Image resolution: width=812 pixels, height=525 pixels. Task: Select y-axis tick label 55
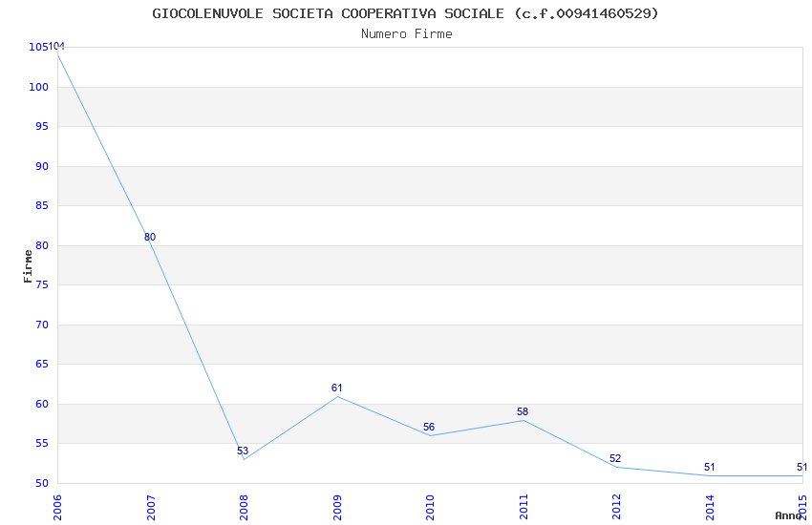pyautogui.click(x=42, y=443)
